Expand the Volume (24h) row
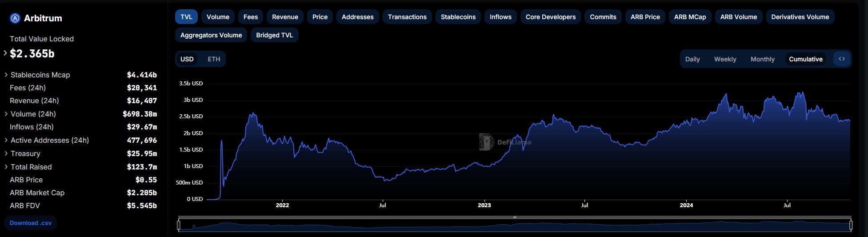The image size is (868, 237). point(6,114)
